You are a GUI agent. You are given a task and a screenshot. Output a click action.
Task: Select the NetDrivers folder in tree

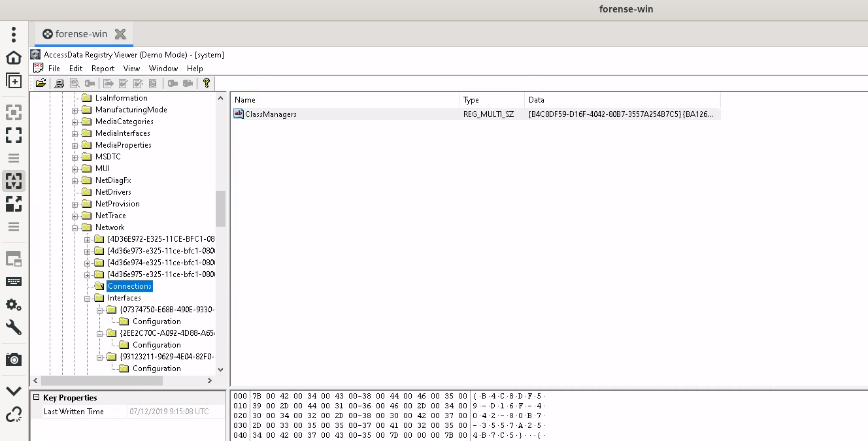pyautogui.click(x=113, y=192)
